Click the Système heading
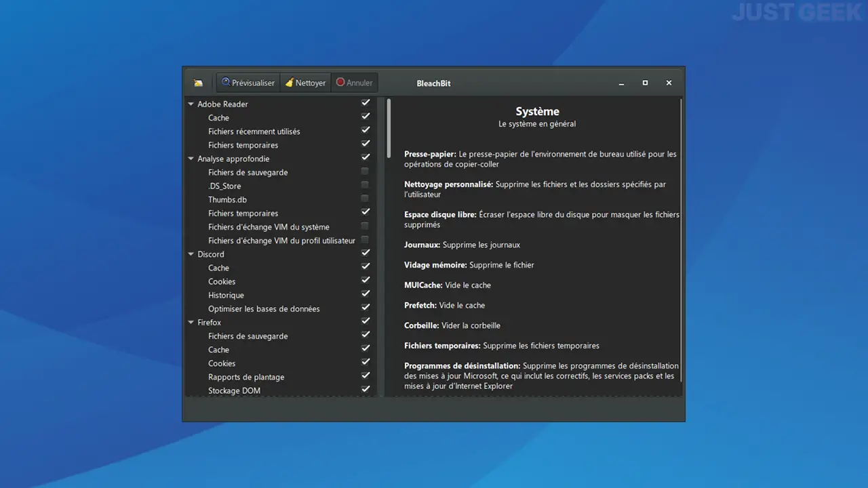Screen dimensions: 868x488 (x=537, y=112)
